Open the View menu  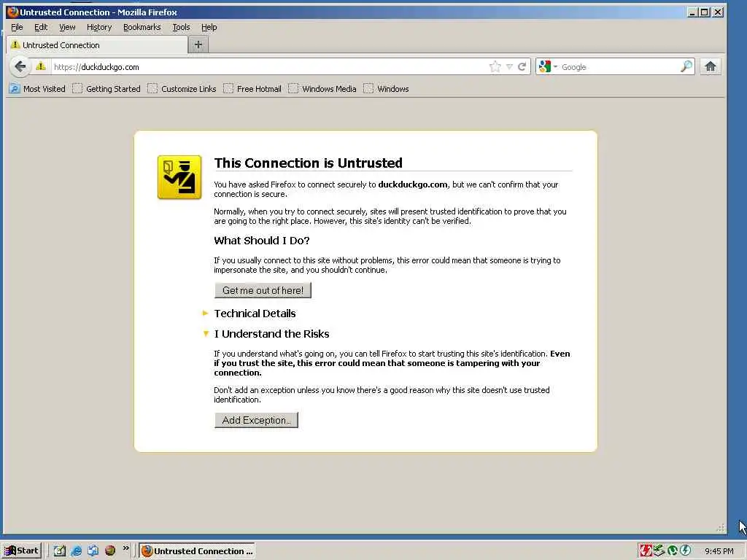click(67, 27)
